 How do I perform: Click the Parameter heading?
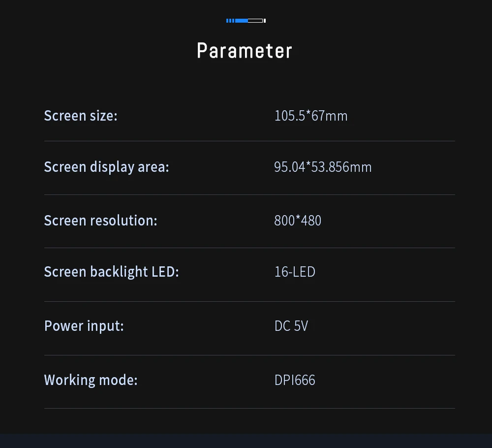click(245, 51)
